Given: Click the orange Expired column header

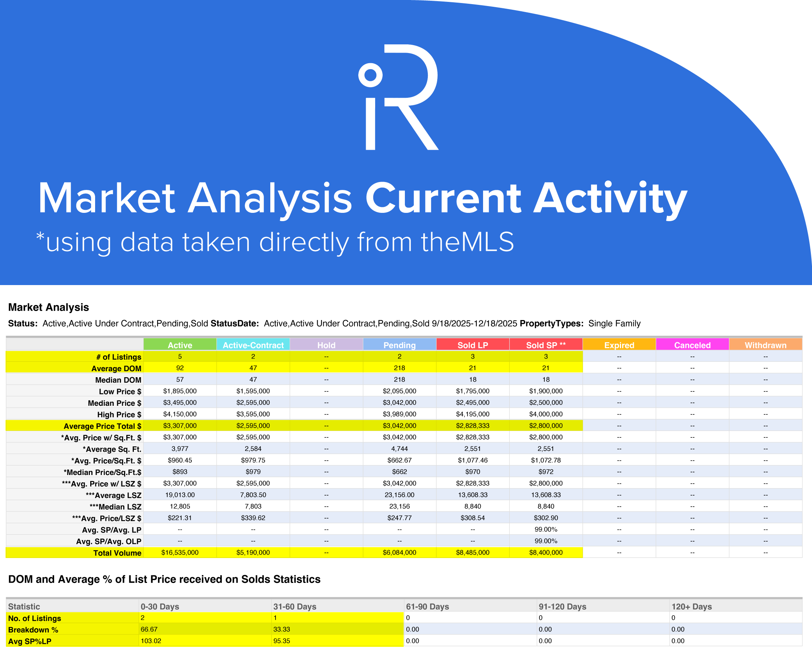Looking at the screenshot, I should coord(619,345).
